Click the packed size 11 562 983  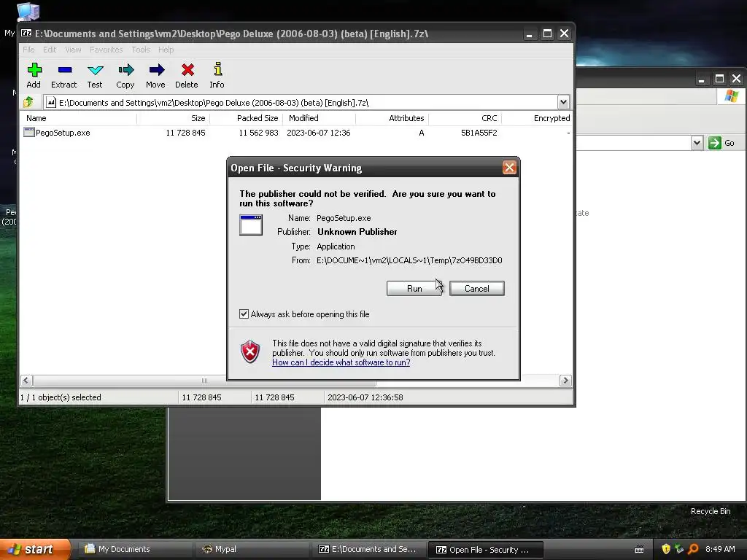[258, 133]
